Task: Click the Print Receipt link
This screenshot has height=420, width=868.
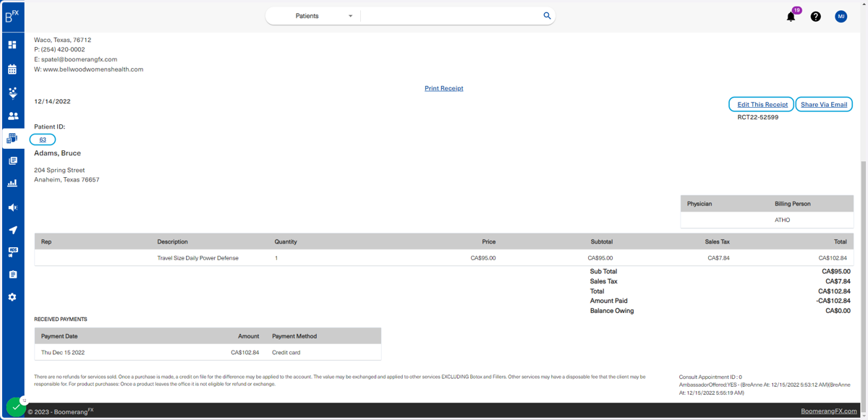Action: click(x=443, y=88)
